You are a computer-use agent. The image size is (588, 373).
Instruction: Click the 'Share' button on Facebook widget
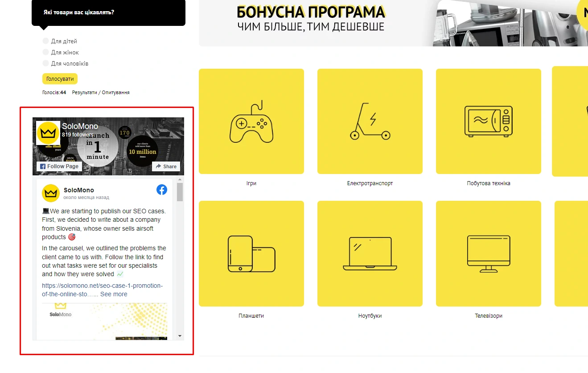tap(166, 166)
